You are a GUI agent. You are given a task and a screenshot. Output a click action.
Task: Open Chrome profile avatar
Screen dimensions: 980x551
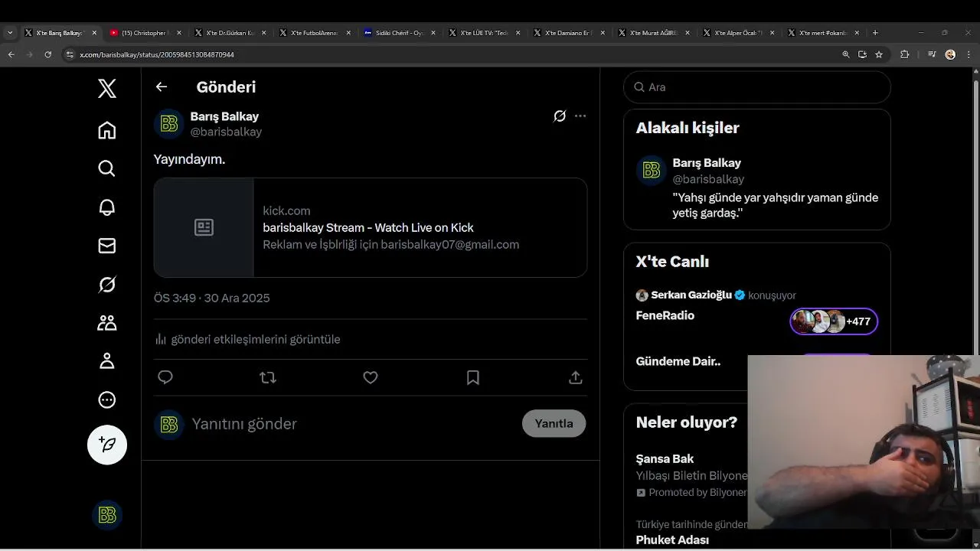(x=950, y=54)
